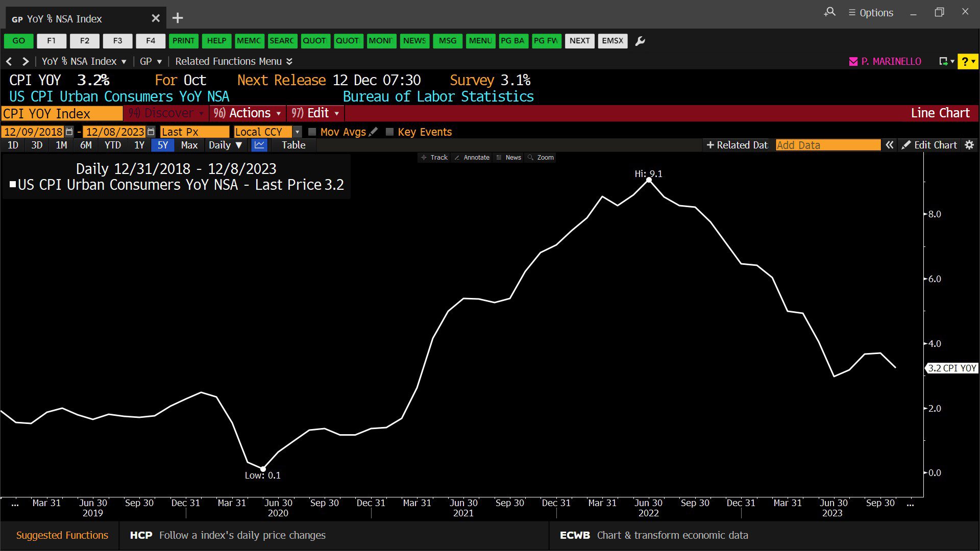Click the HELP button
Image resolution: width=980 pixels, height=551 pixels.
216,41
